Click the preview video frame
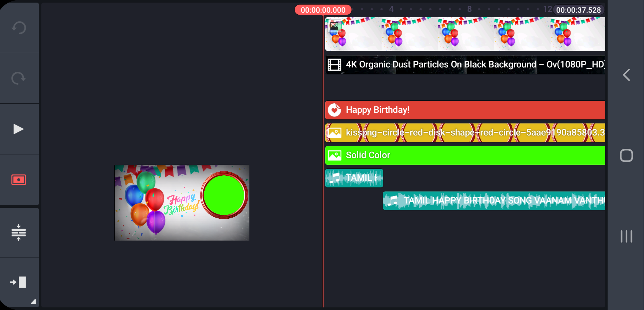Screen dimensions: 644x310 coord(182,203)
